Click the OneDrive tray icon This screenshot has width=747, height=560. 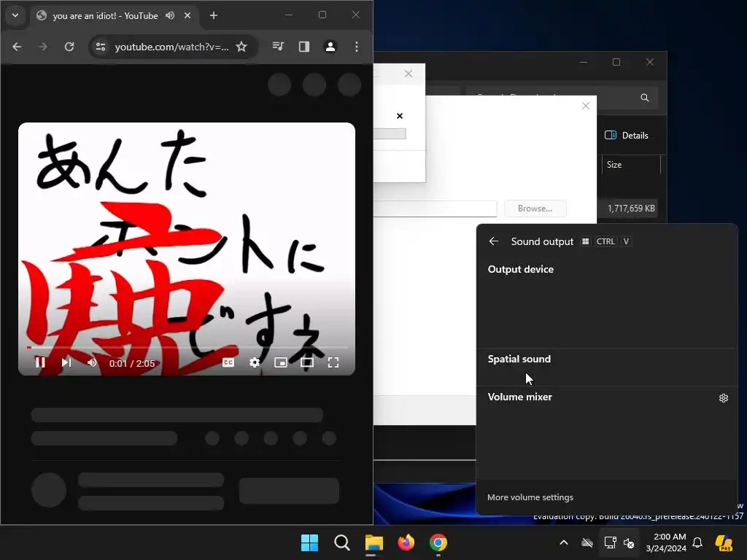click(x=587, y=542)
